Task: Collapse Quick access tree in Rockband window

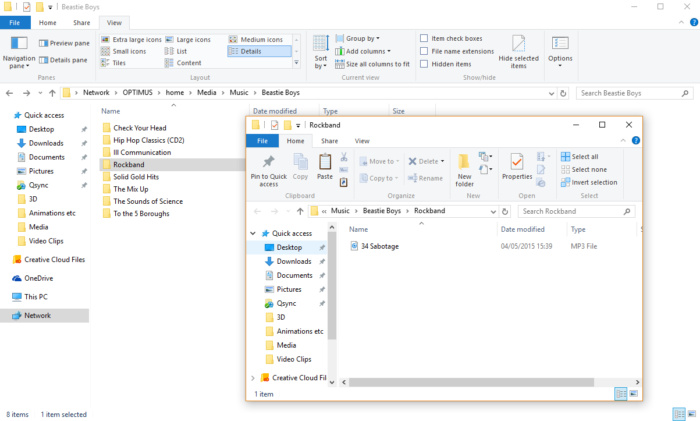Action: 253,233
